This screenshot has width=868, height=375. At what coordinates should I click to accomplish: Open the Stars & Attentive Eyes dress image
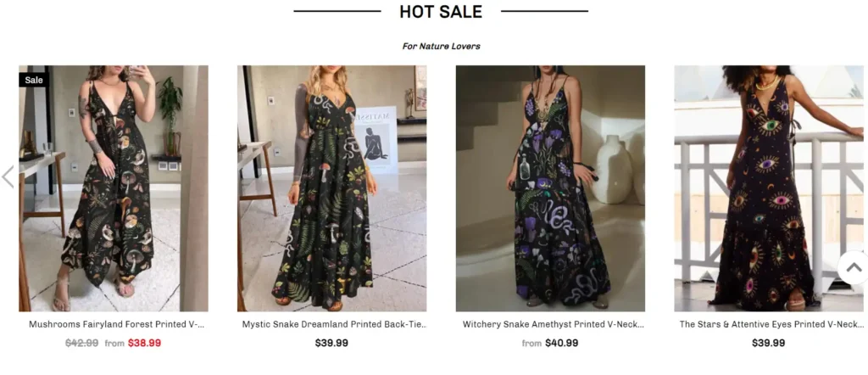pos(768,188)
